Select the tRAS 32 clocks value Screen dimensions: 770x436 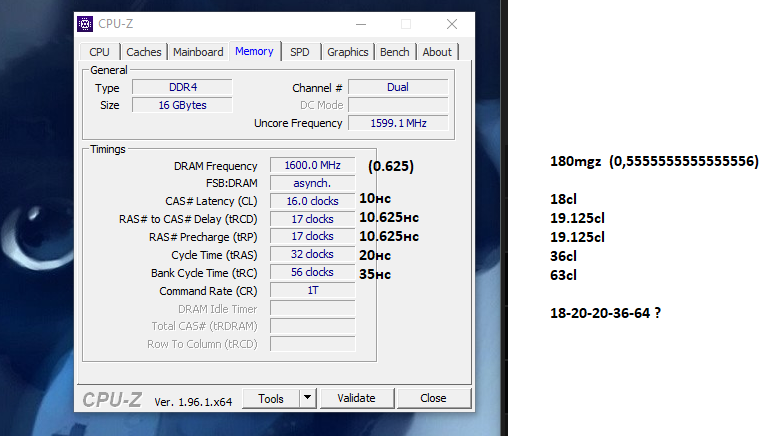(x=312, y=254)
